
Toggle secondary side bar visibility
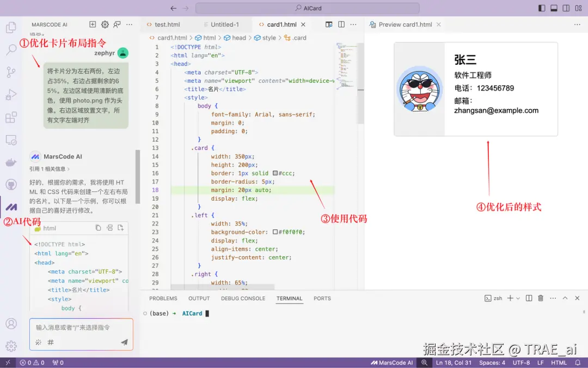coord(566,8)
